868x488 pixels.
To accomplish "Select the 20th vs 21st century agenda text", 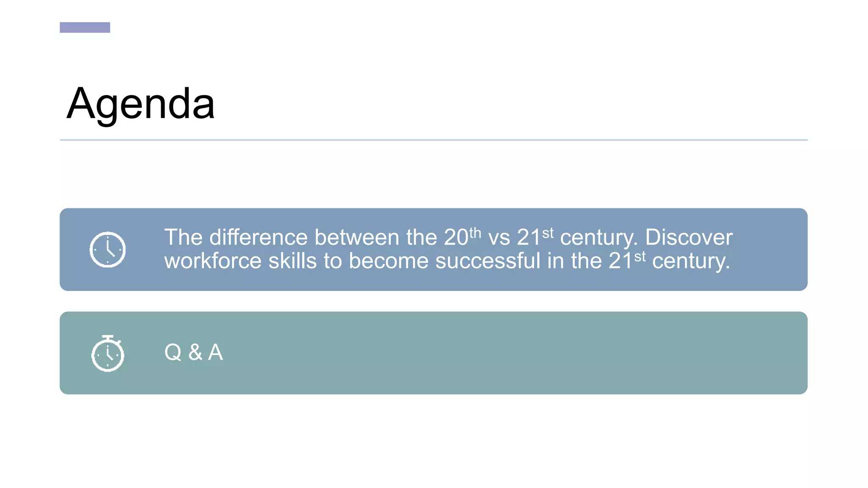I will click(448, 249).
